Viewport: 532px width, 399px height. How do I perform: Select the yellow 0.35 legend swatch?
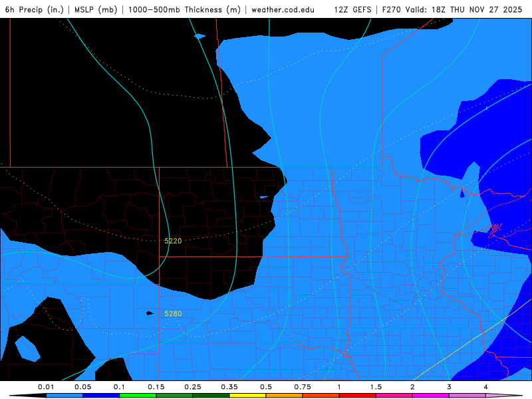247,396
